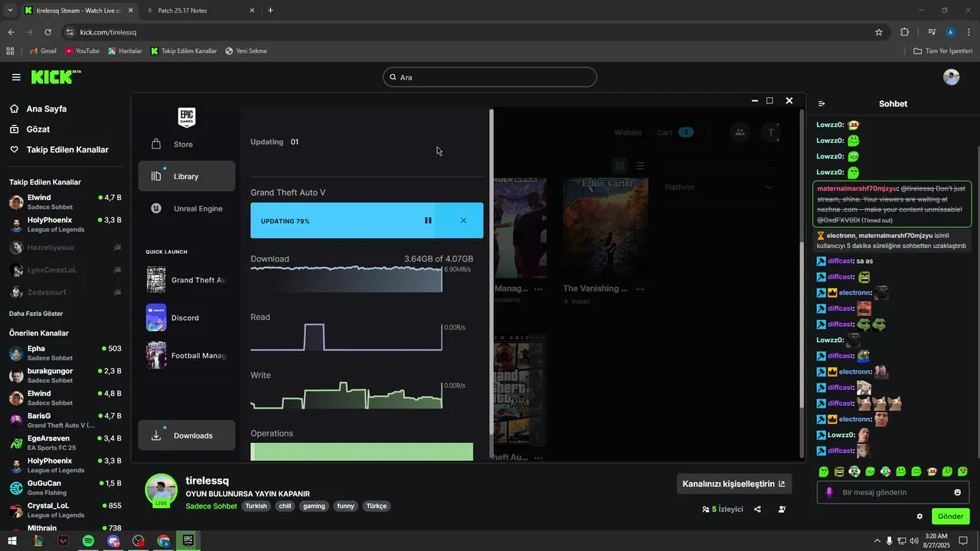Viewport: 980px width, 551px height.
Task: Select the Turkish tag
Action: click(x=256, y=506)
